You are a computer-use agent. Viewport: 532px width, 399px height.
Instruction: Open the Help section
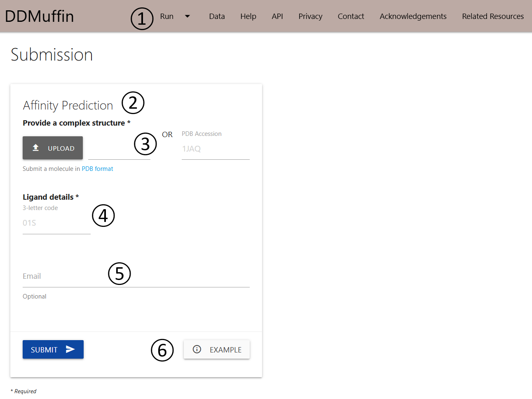point(248,16)
